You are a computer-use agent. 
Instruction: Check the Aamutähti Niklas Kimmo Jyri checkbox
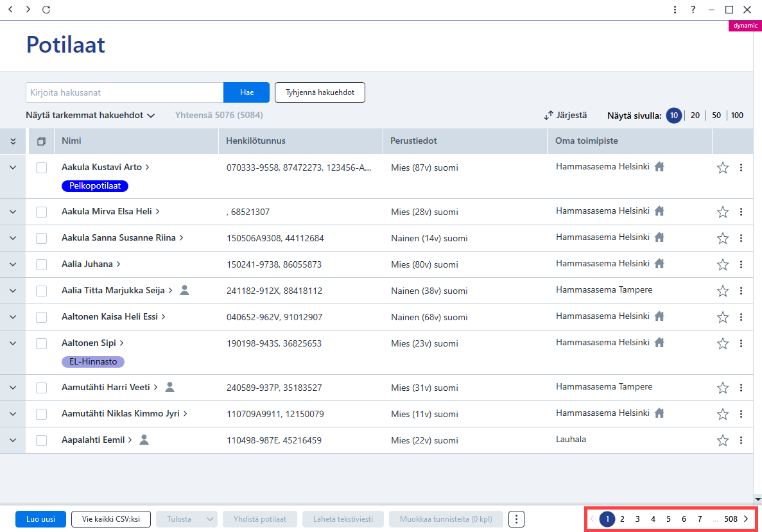(41, 414)
